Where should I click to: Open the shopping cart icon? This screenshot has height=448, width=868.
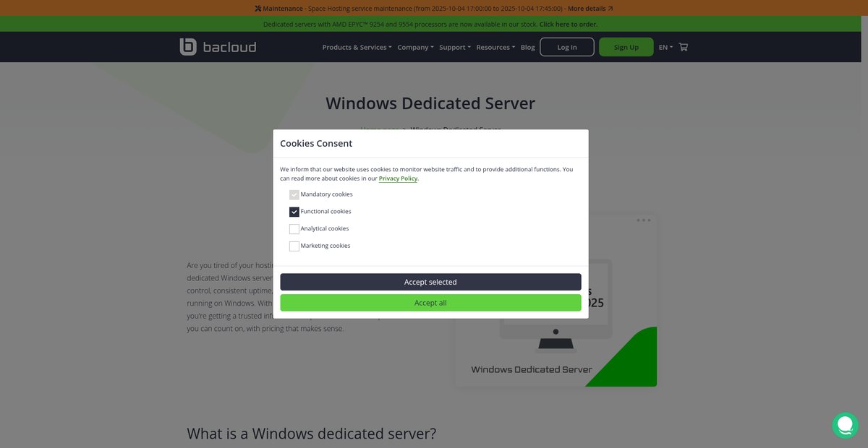coord(684,47)
